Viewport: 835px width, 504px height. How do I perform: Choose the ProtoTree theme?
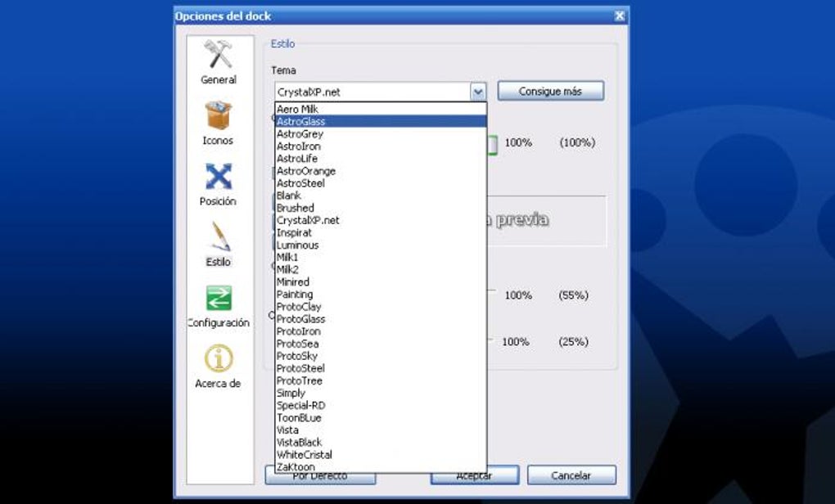click(x=381, y=380)
